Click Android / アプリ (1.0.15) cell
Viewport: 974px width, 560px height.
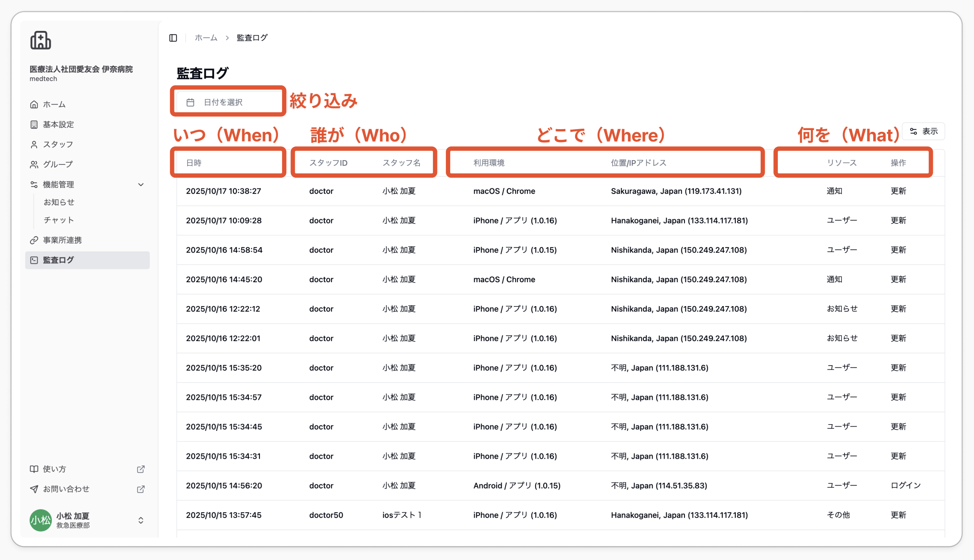(x=517, y=486)
